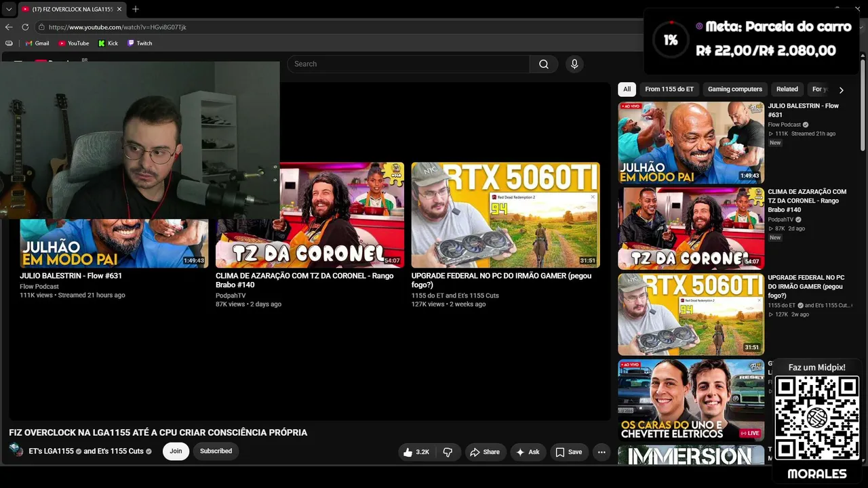The image size is (868, 488).
Task: Click the magnifier search button
Action: coord(544,64)
